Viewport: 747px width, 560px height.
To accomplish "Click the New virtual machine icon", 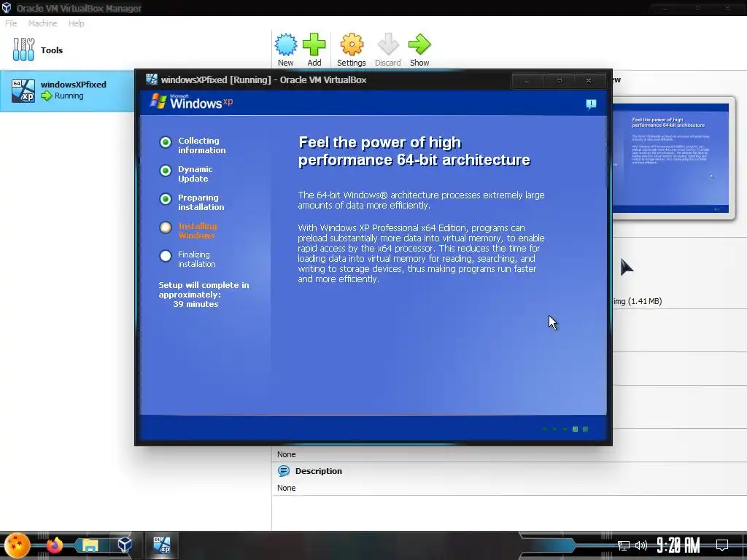I will 286,44.
